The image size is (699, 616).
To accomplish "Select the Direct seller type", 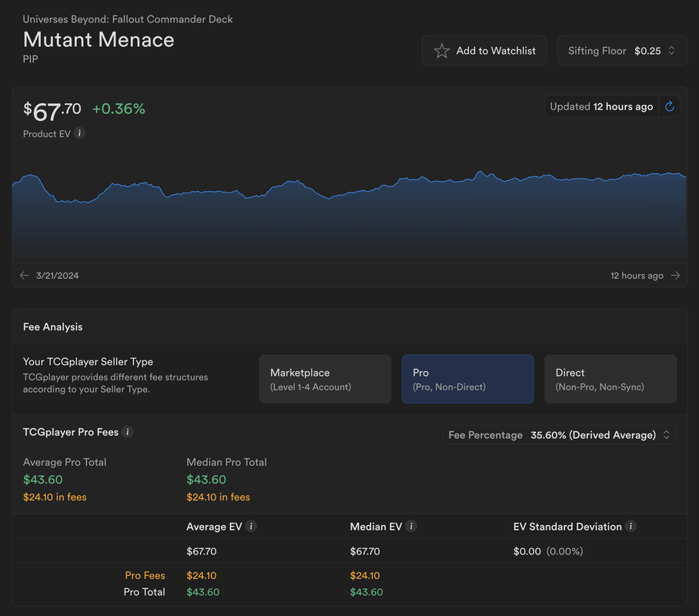I will point(610,379).
